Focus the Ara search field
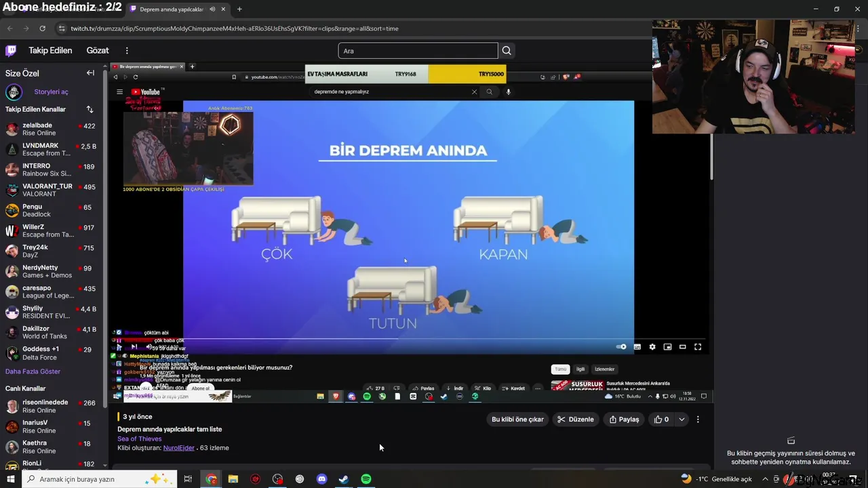The width and height of the screenshot is (868, 488). 418,51
